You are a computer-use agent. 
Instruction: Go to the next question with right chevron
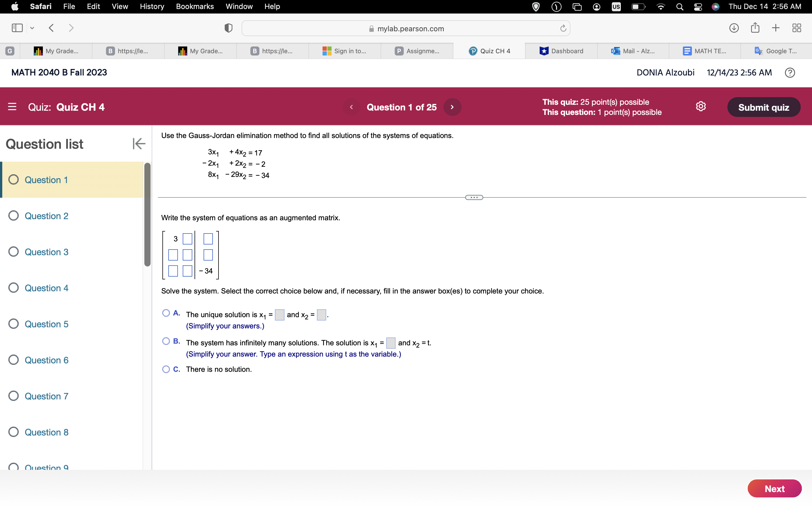(x=452, y=107)
